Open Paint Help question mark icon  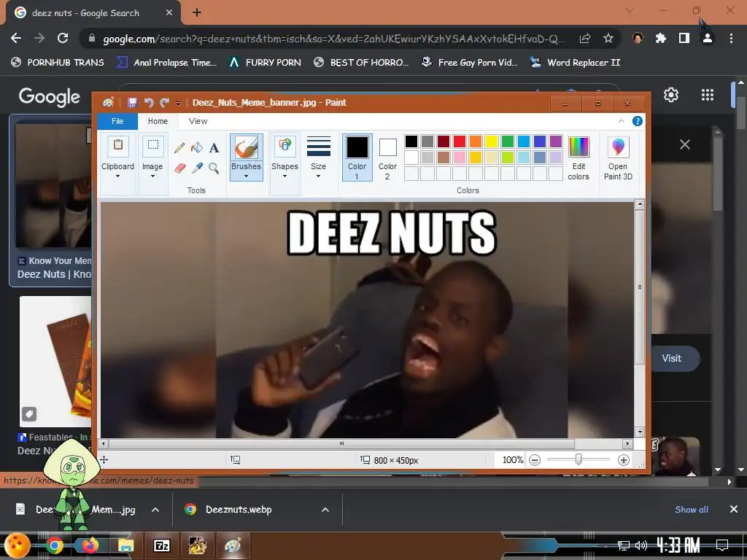click(x=637, y=121)
